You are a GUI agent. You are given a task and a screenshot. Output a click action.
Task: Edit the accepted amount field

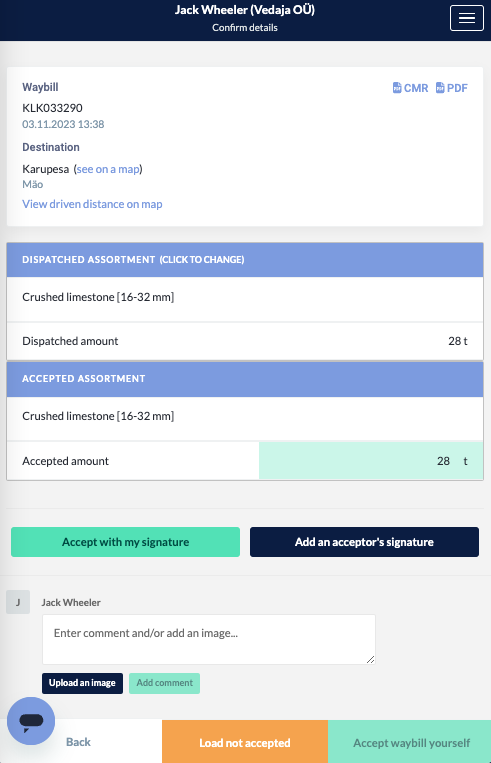[x=371, y=461]
